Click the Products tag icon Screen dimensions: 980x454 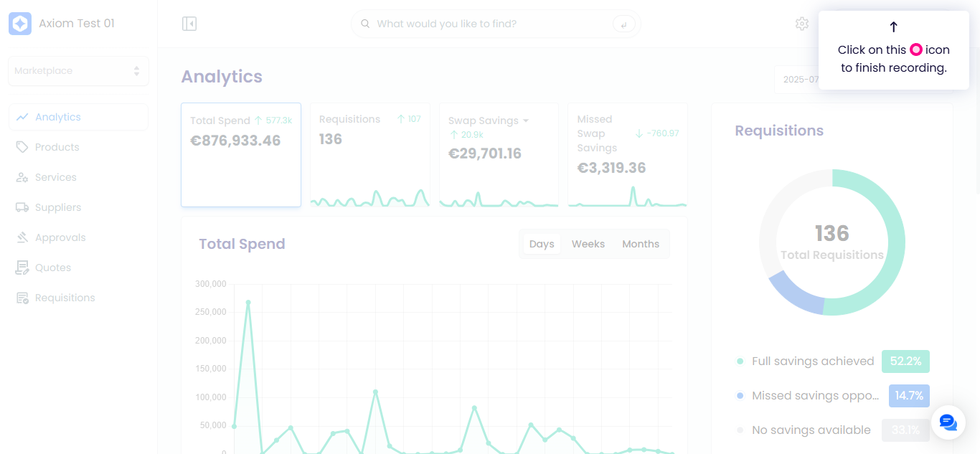22,147
